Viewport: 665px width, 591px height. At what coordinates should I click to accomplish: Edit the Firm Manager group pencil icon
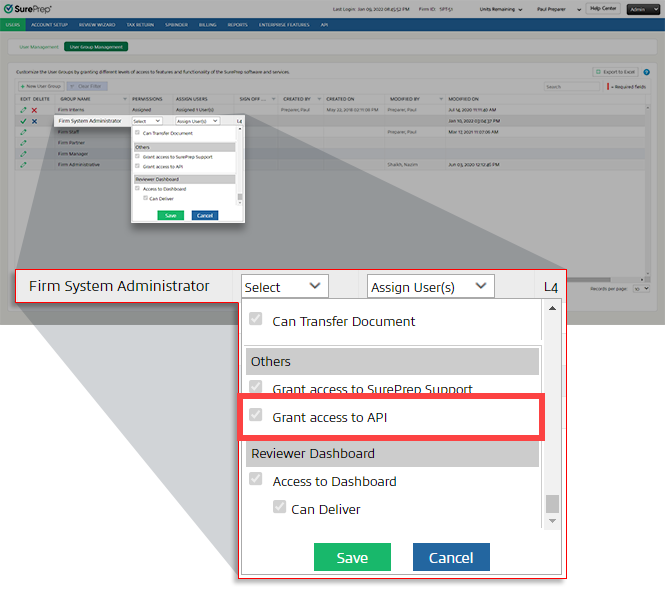pos(23,153)
